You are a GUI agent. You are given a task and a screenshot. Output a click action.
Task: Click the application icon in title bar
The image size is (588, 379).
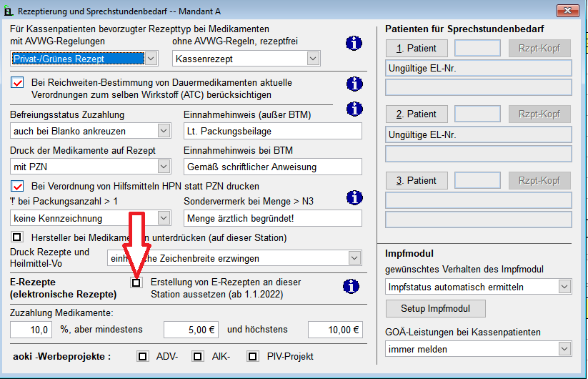9,11
